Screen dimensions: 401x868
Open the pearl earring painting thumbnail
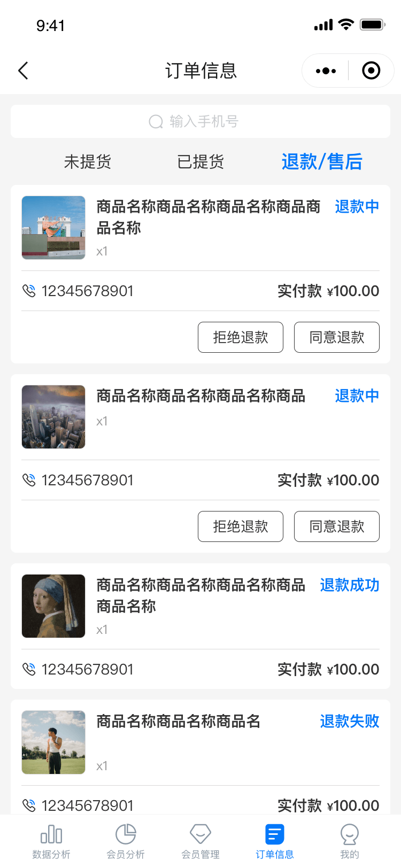pos(53,606)
